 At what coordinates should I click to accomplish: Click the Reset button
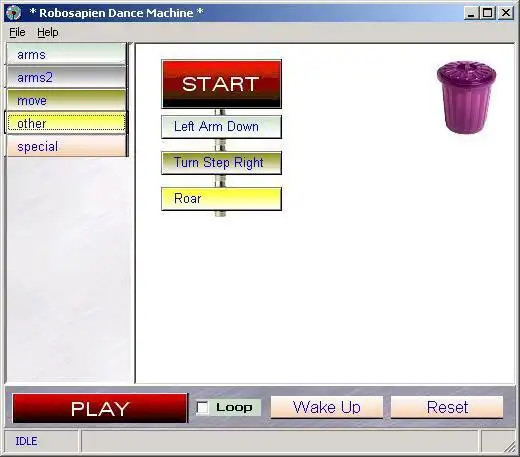(x=447, y=407)
